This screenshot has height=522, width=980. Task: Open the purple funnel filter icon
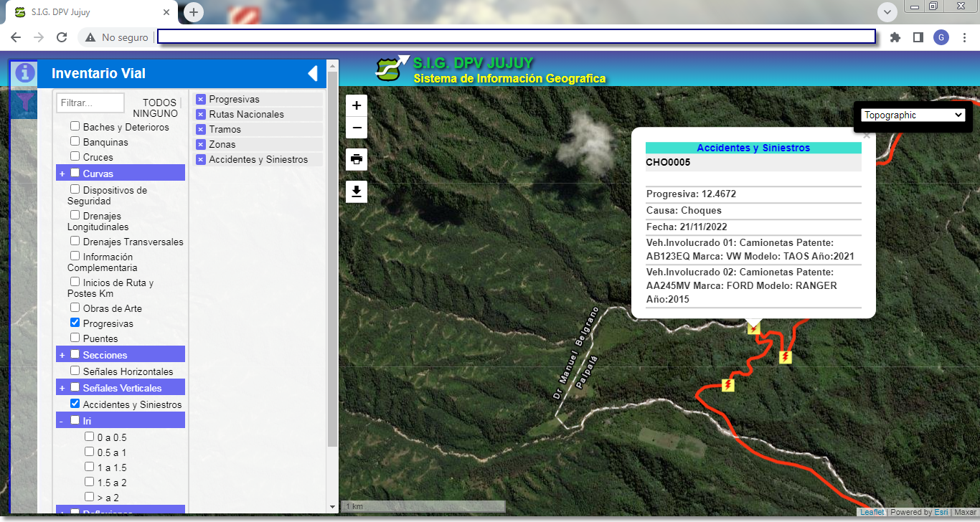[x=25, y=101]
